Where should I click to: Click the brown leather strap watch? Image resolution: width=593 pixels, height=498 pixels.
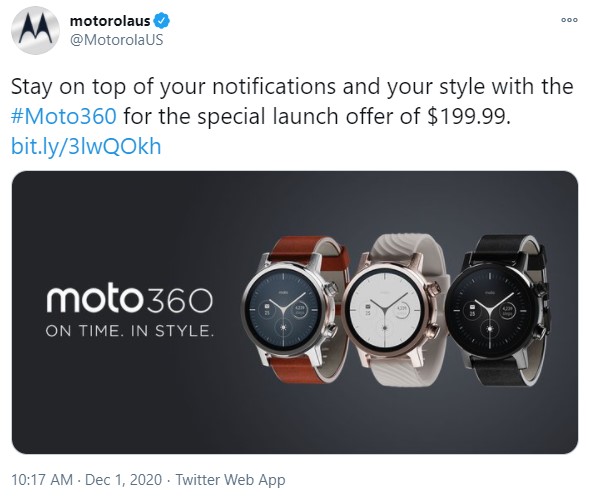295,309
